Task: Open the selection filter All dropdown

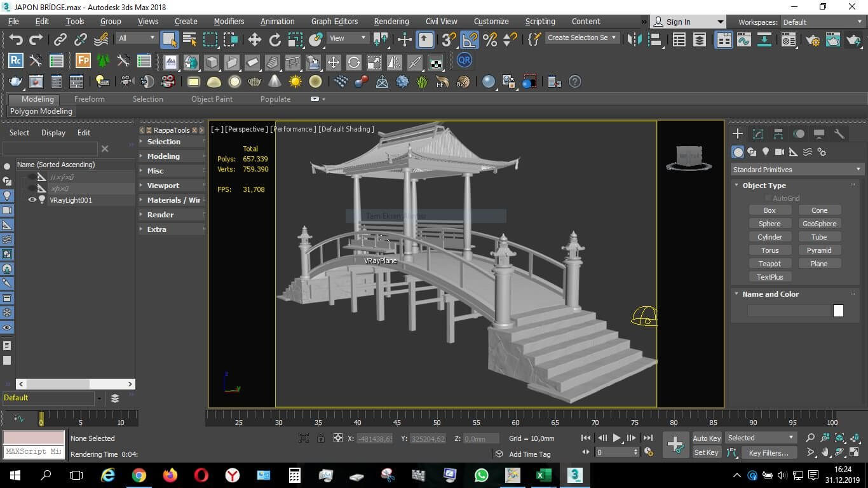Action: point(137,38)
